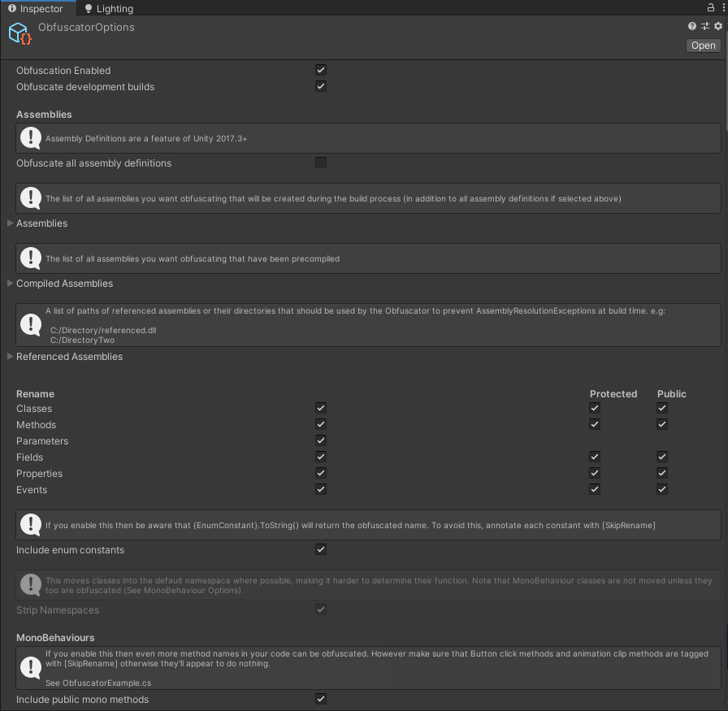The height and width of the screenshot is (711, 728).
Task: Click the ObfuscatorOptions asset cube icon
Action: [x=19, y=33]
